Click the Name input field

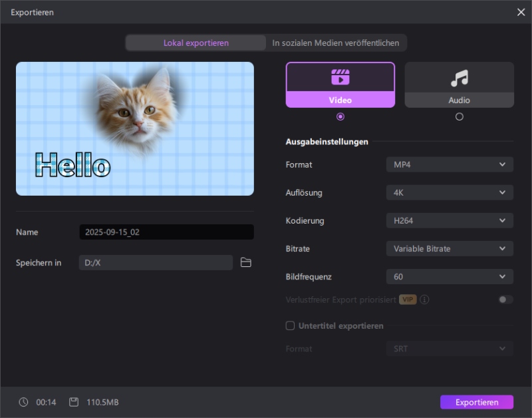click(166, 232)
